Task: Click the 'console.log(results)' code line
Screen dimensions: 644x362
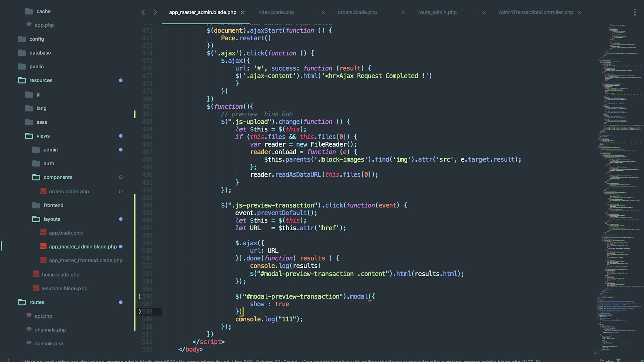Action: [285, 266]
